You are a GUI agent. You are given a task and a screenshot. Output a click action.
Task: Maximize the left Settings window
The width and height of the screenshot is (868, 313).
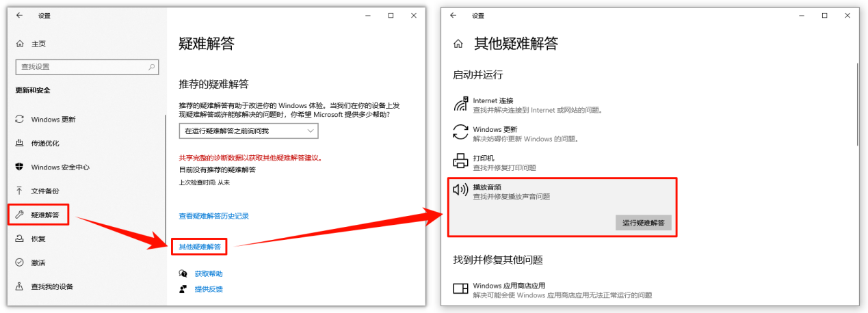pos(391,15)
